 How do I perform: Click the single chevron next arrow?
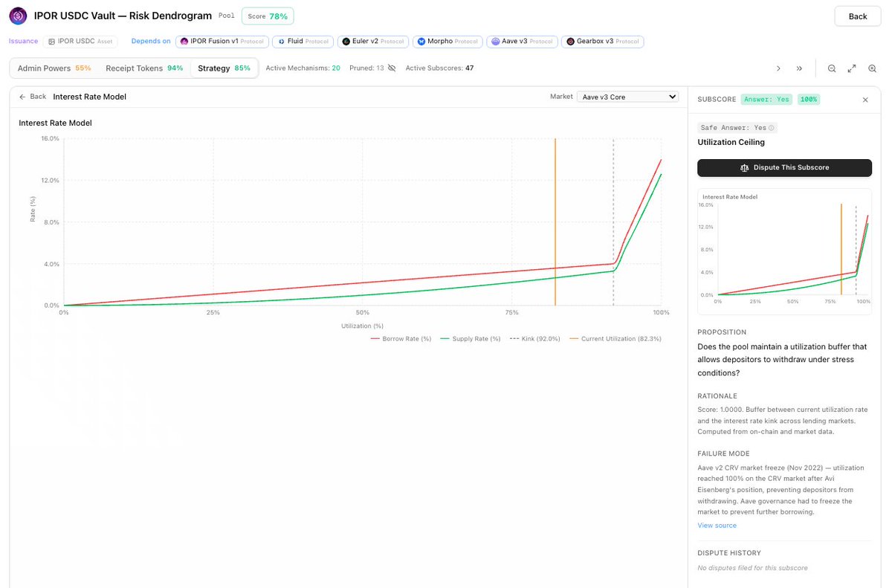point(778,68)
